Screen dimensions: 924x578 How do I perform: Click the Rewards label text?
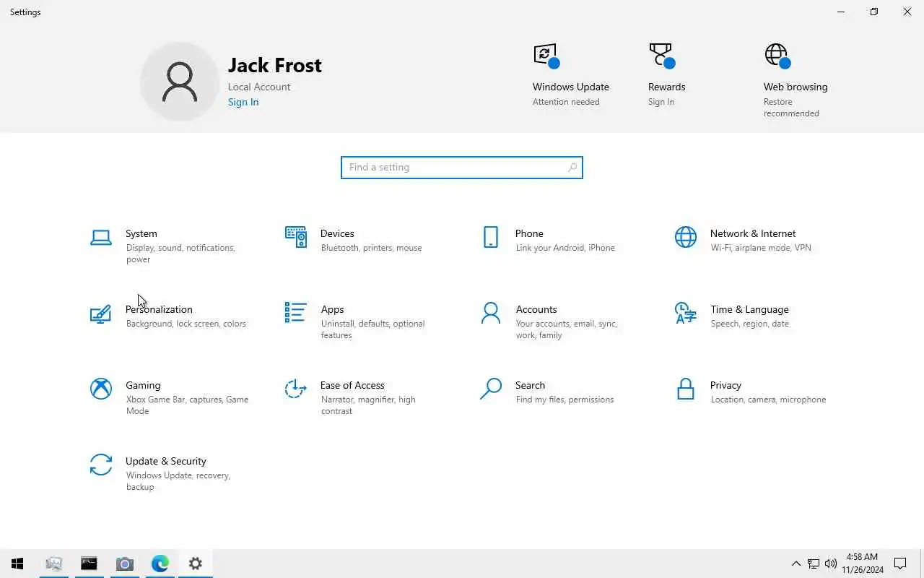(667, 87)
